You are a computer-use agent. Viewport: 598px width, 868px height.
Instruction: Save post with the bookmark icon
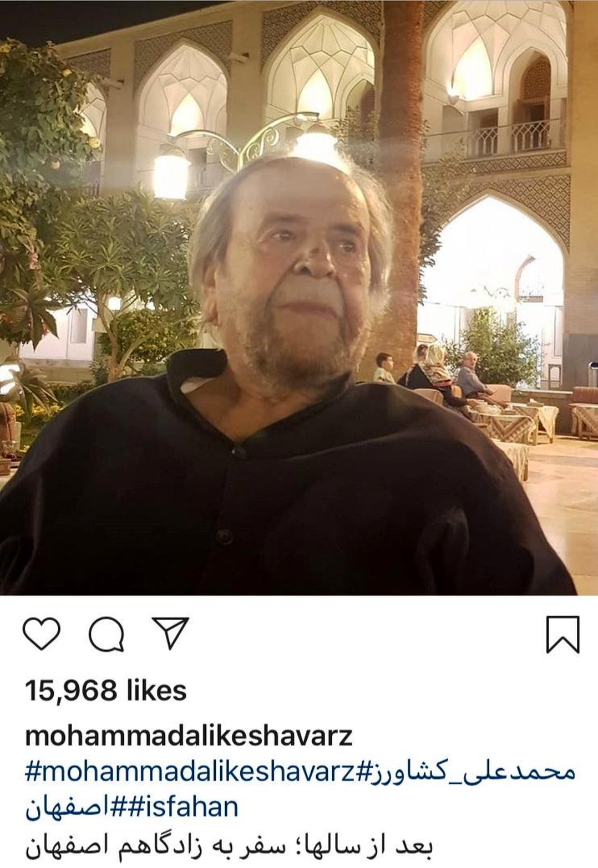click(x=563, y=635)
